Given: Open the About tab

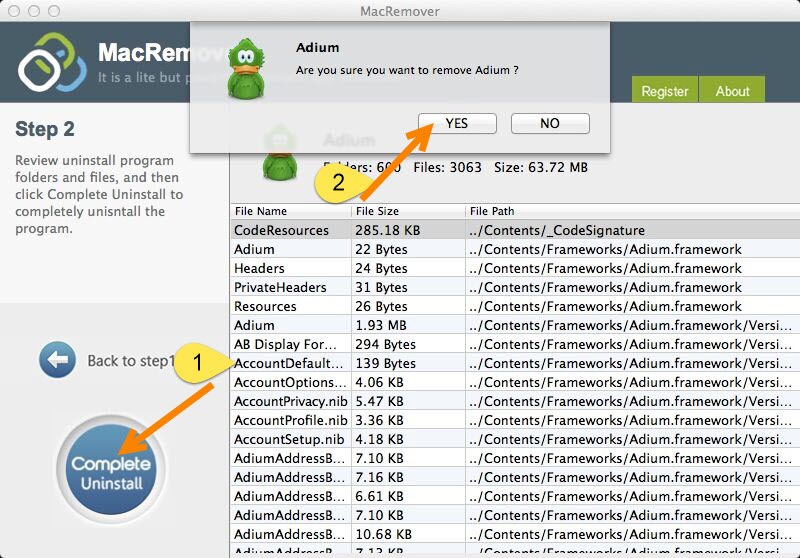Looking at the screenshot, I should (732, 90).
